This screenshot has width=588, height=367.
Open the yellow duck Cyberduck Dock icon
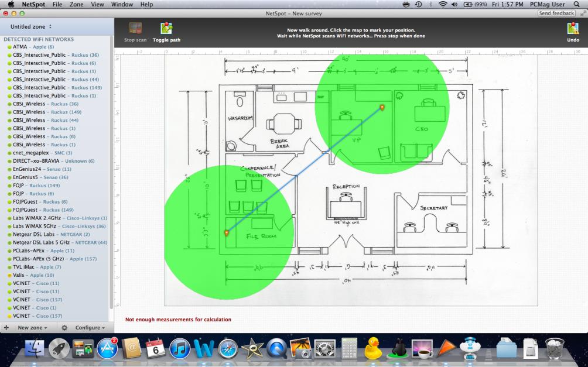tap(373, 348)
